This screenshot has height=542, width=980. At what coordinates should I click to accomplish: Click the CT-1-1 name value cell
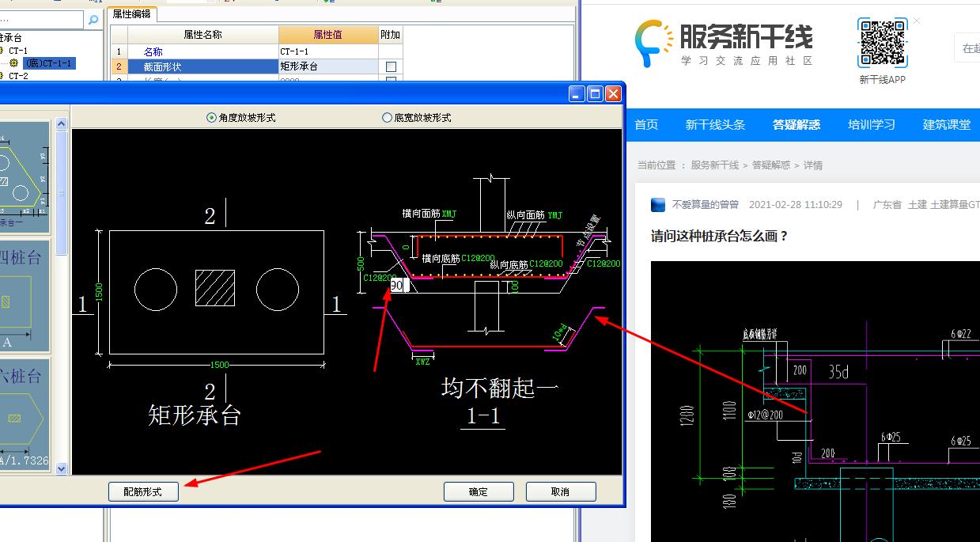tap(328, 51)
